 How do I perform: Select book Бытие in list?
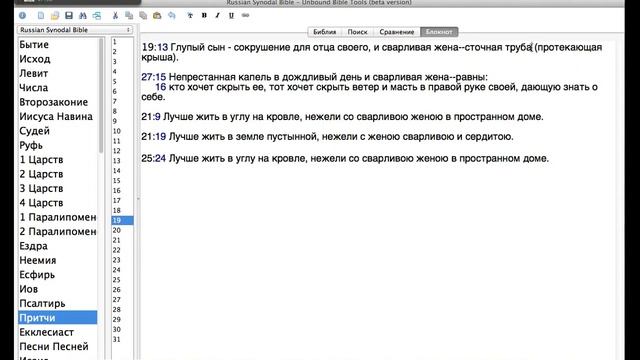point(58,44)
